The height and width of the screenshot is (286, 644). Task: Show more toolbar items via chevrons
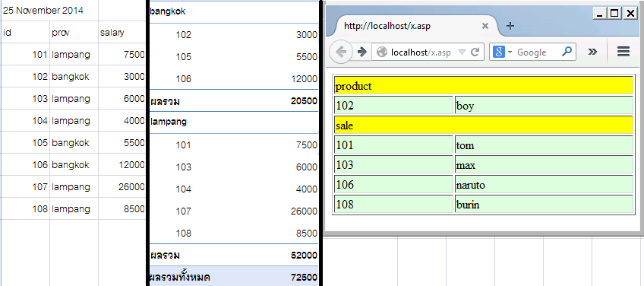592,52
